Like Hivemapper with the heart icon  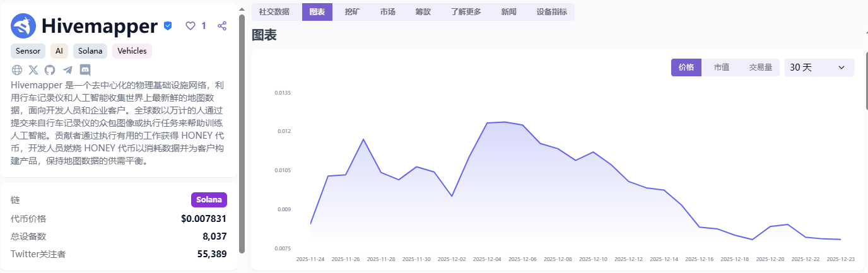[x=191, y=26]
